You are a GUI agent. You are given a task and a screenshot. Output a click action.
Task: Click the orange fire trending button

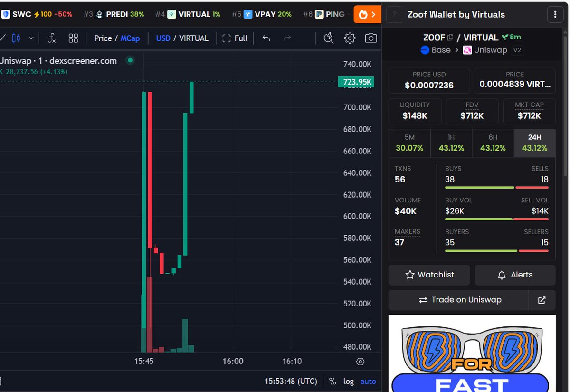[x=368, y=14]
